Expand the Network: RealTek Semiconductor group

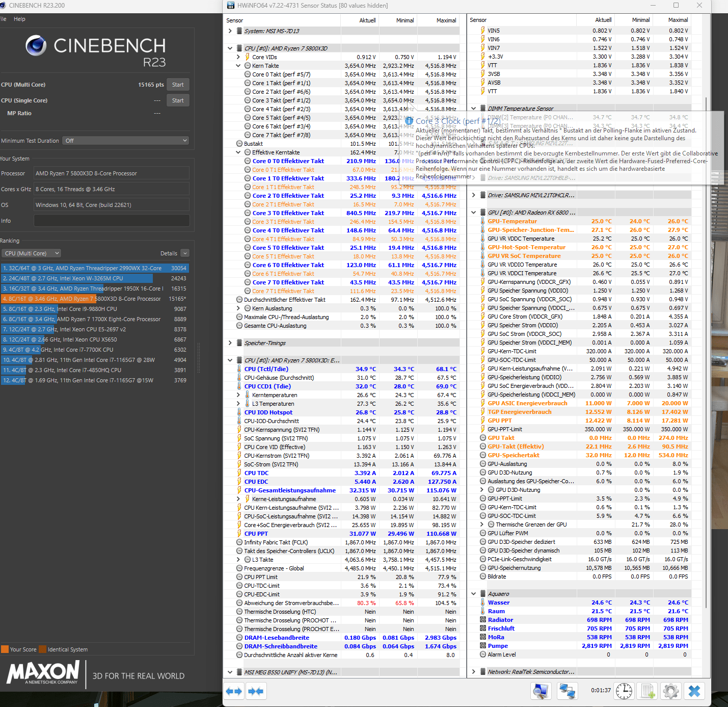[473, 672]
